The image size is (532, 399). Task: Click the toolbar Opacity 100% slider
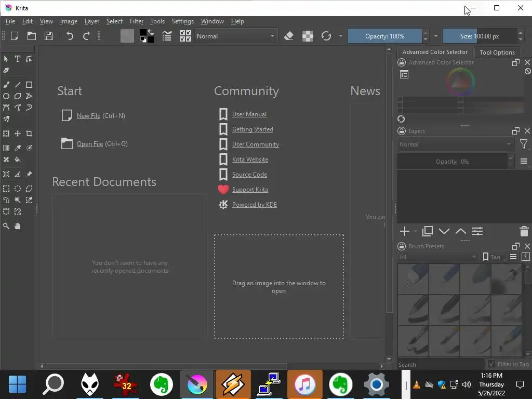point(384,36)
